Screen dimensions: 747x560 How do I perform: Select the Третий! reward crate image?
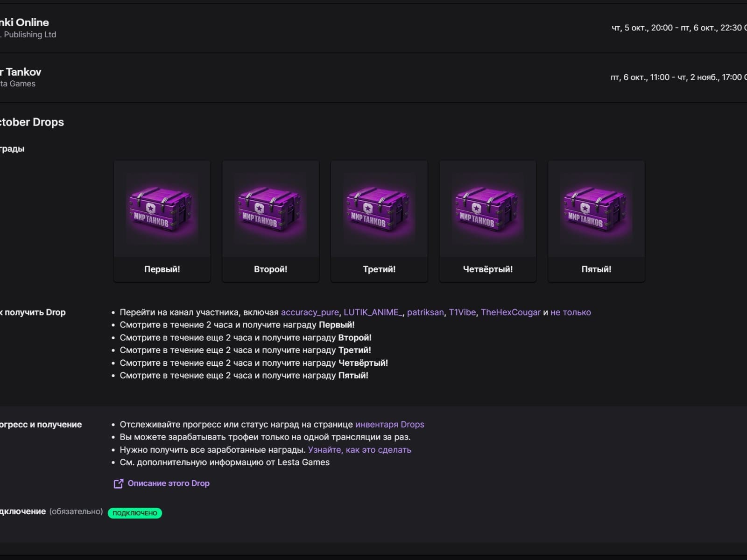coord(379,209)
